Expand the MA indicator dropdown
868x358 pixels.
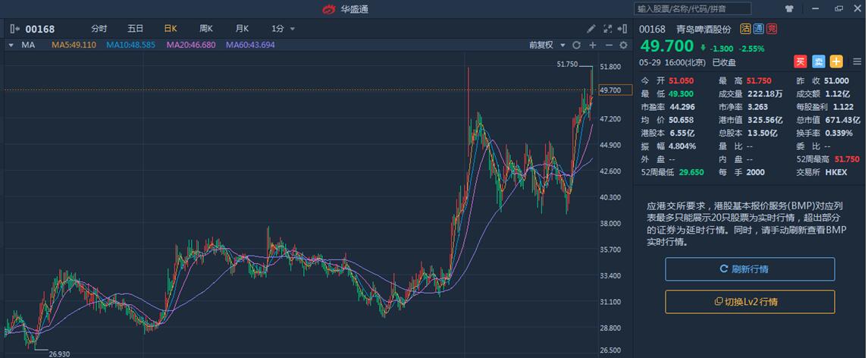11,45
